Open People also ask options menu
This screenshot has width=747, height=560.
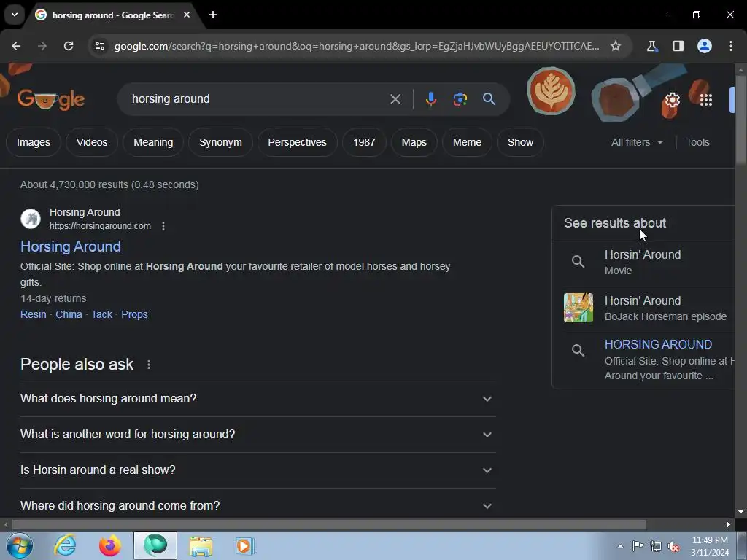click(x=149, y=365)
